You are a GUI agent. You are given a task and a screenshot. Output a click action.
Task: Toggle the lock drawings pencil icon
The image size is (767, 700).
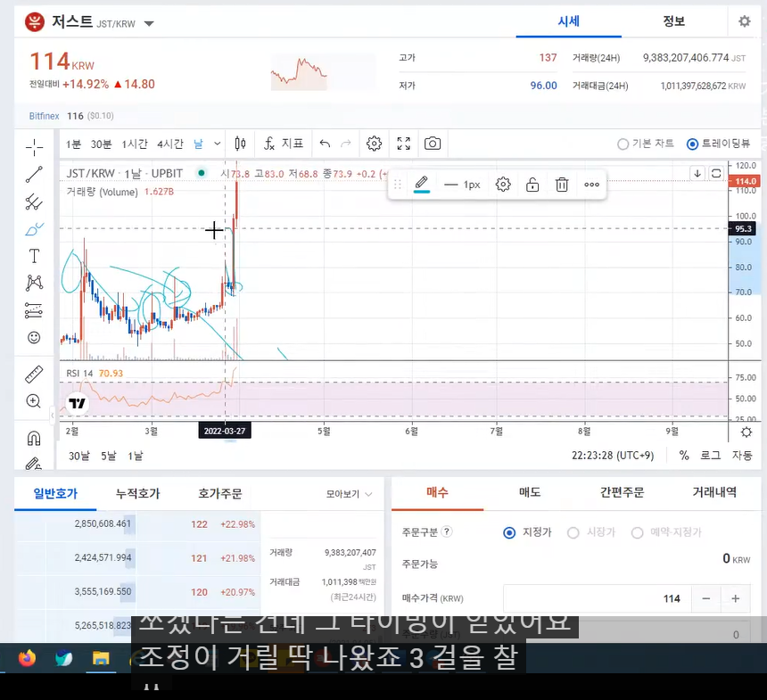coord(34,463)
